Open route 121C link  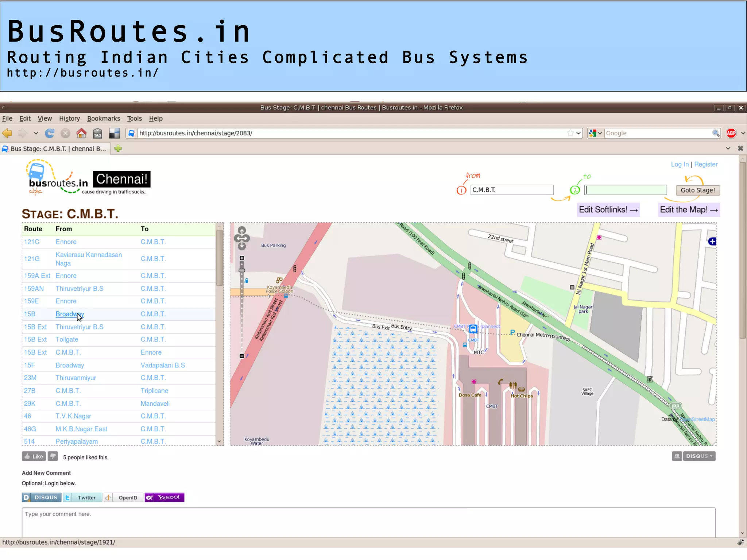point(32,242)
